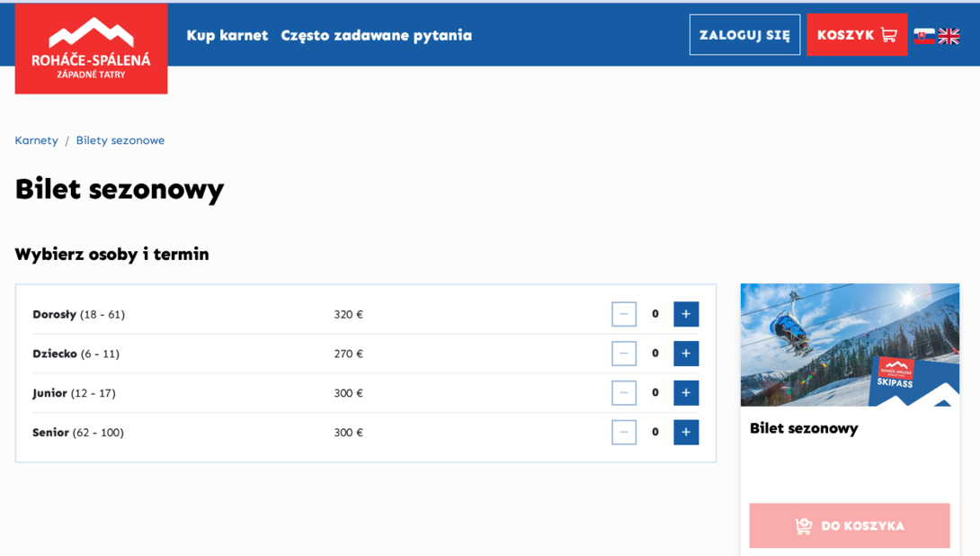Click the 320 € adult price
Image resolution: width=980 pixels, height=556 pixels.
tap(348, 314)
